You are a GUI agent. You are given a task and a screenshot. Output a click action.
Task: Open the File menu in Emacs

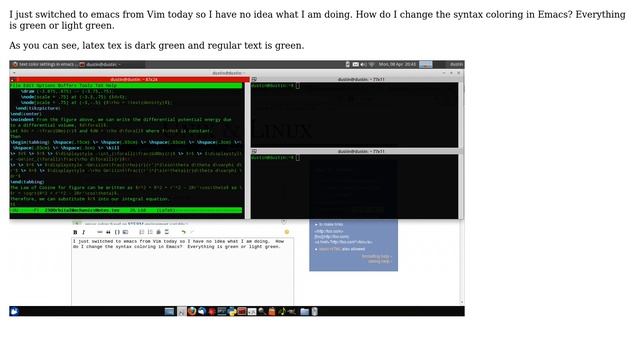[16, 86]
